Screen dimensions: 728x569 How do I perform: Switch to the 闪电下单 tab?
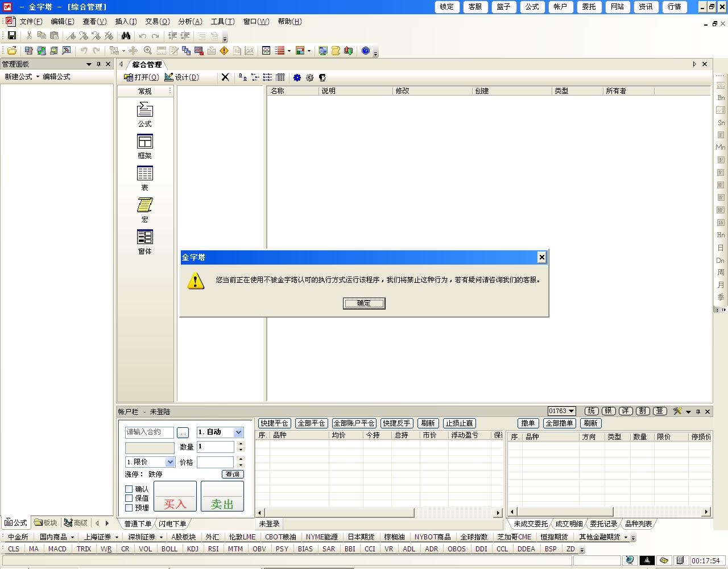click(x=172, y=524)
